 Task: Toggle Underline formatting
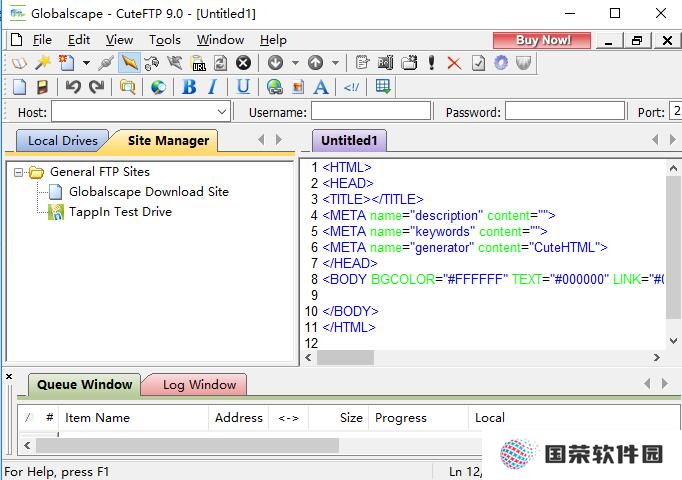(243, 87)
